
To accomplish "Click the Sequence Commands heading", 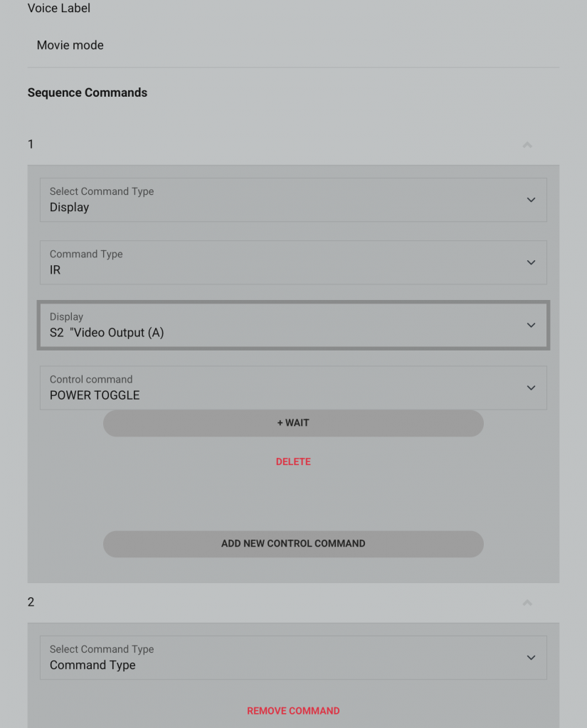I will pos(88,93).
